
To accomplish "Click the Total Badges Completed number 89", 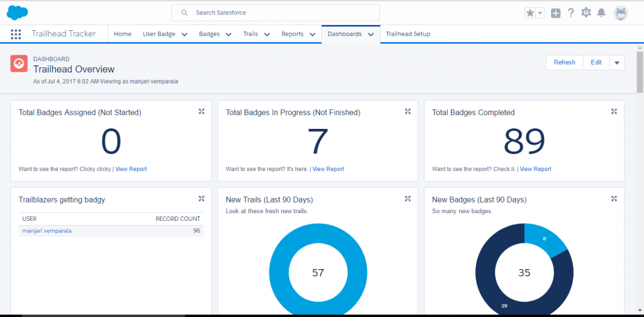I will [524, 142].
